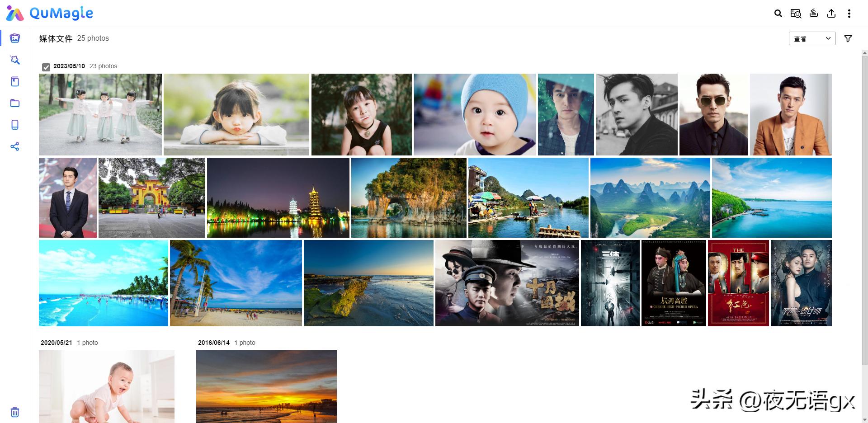This screenshot has width=868, height=423.
Task: Uncheck the 2023/05/10 group checkbox
Action: point(46,67)
